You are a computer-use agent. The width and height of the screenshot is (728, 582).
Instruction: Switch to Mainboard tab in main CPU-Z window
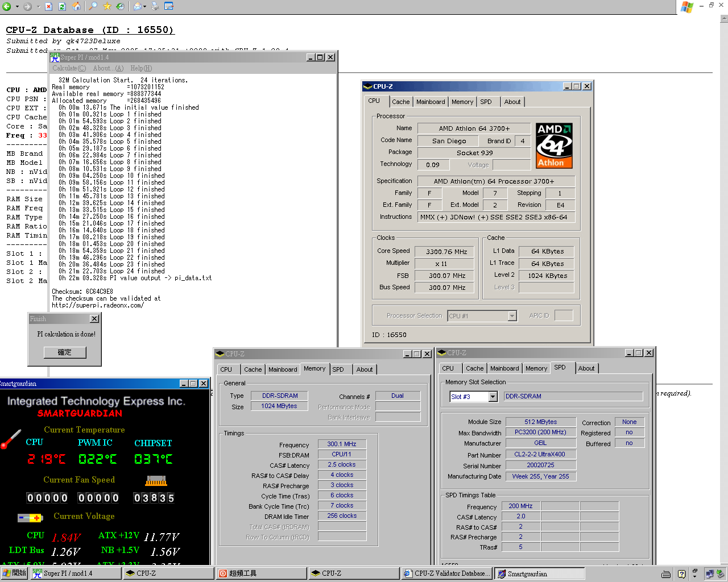[x=431, y=102]
